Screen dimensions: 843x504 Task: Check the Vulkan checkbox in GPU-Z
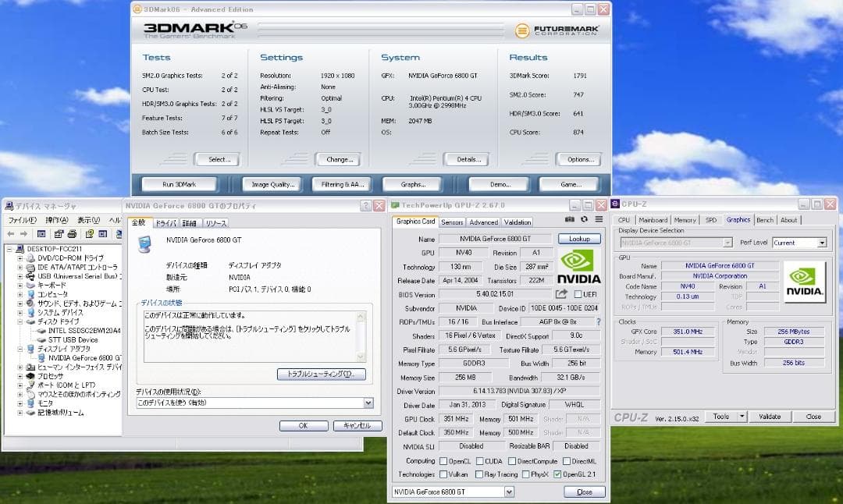[442, 473]
